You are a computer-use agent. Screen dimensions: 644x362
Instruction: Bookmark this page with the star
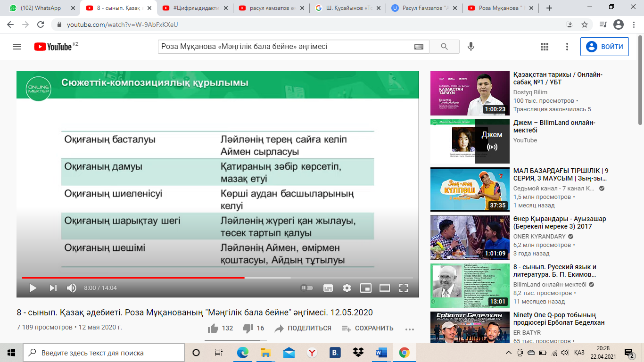(585, 25)
